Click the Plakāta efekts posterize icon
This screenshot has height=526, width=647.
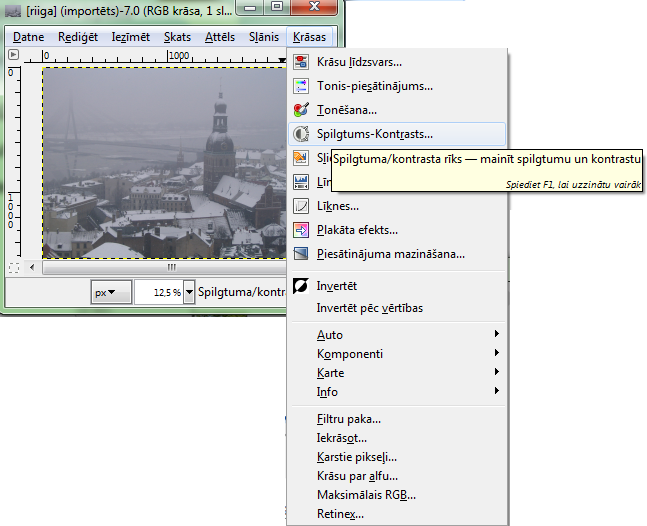pyautogui.click(x=301, y=230)
